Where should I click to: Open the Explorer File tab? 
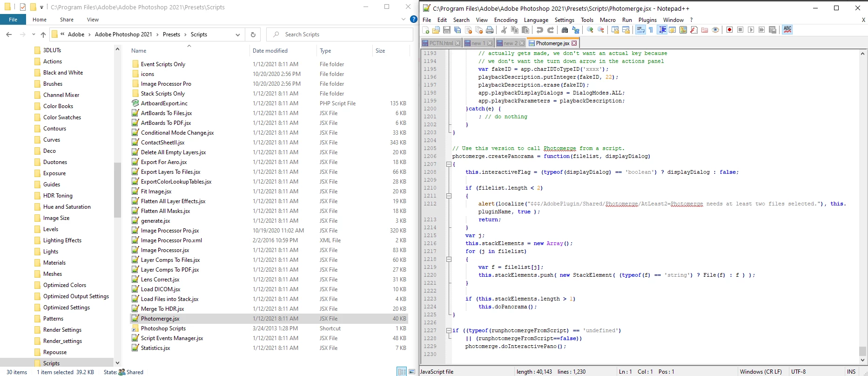(x=13, y=20)
